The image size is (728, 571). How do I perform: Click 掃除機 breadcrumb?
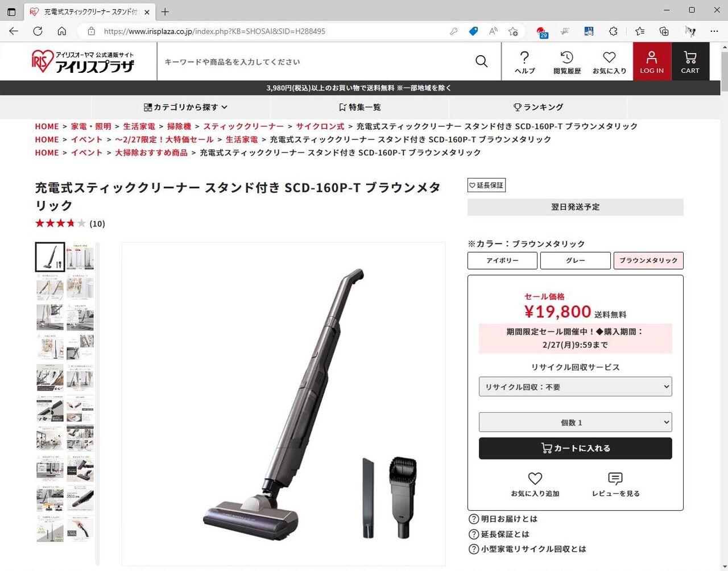[179, 126]
